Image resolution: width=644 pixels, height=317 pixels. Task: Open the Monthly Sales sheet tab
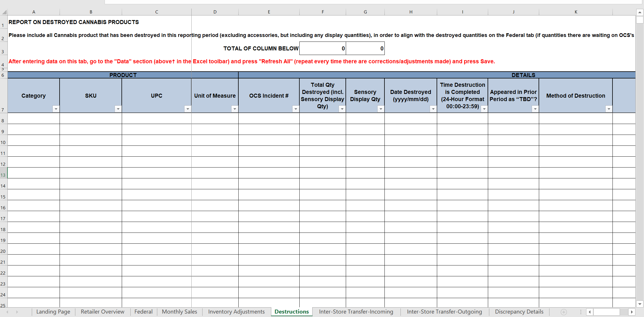pyautogui.click(x=179, y=312)
